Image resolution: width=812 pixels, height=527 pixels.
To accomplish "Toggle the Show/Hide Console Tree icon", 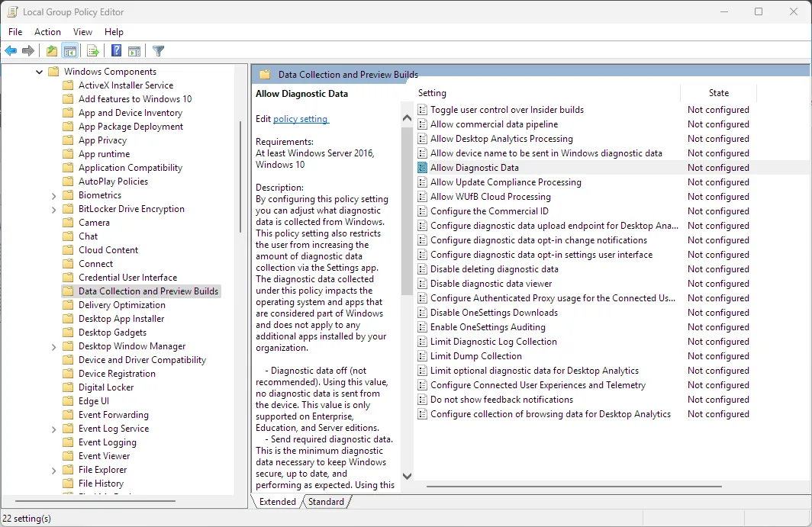I will tap(70, 50).
